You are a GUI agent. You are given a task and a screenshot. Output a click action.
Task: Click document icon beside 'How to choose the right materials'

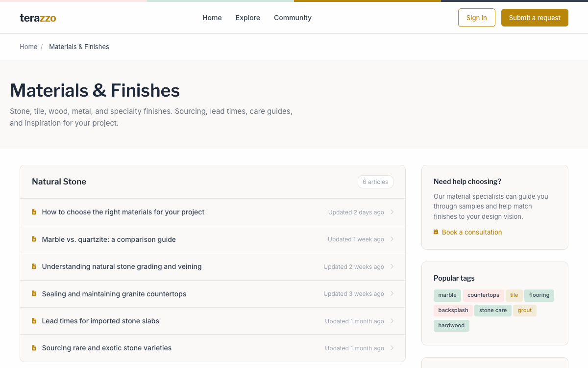(34, 212)
